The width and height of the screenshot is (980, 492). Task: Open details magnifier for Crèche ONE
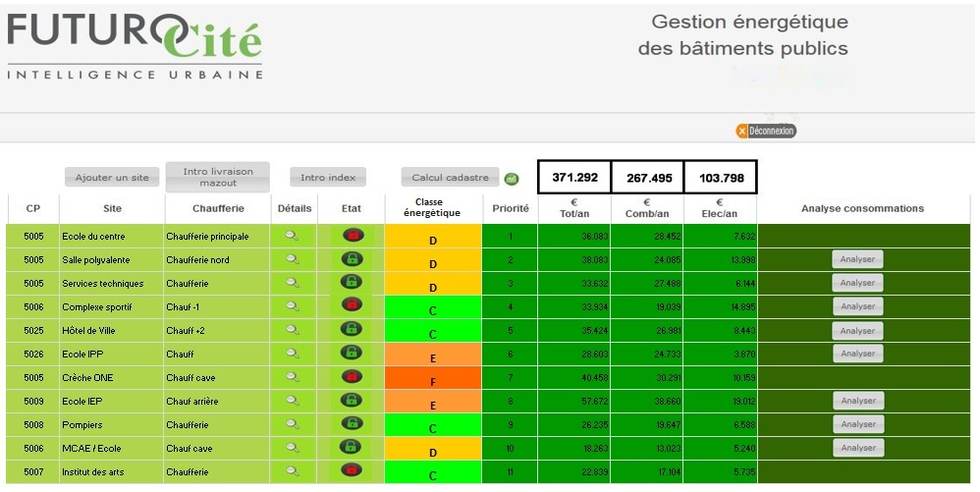(292, 377)
